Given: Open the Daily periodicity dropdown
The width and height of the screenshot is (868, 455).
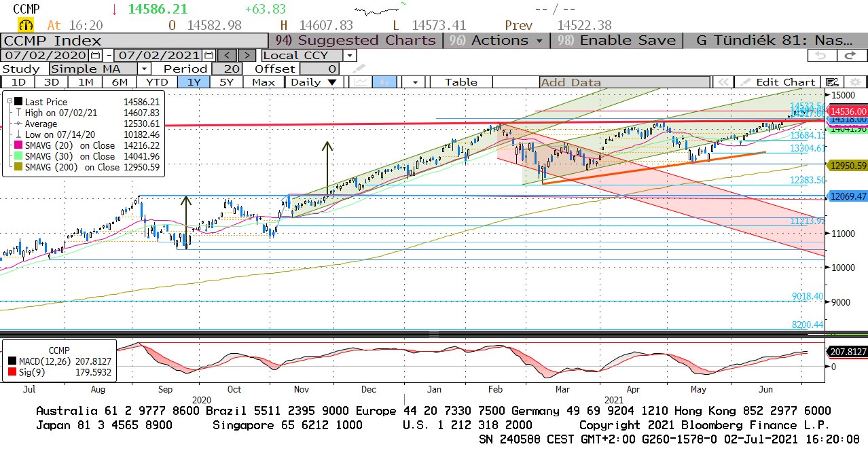Looking at the screenshot, I should [x=314, y=82].
